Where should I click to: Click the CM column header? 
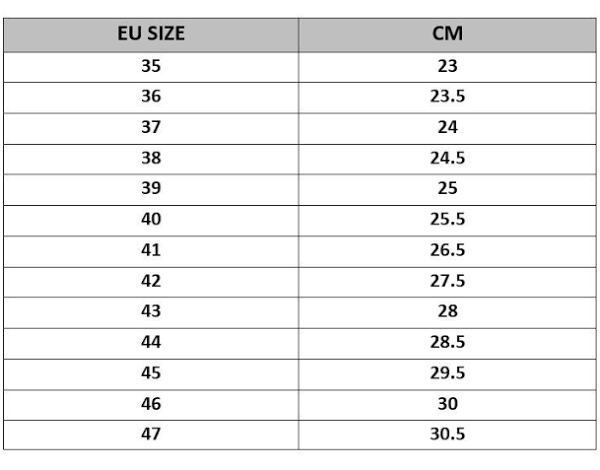coord(447,34)
